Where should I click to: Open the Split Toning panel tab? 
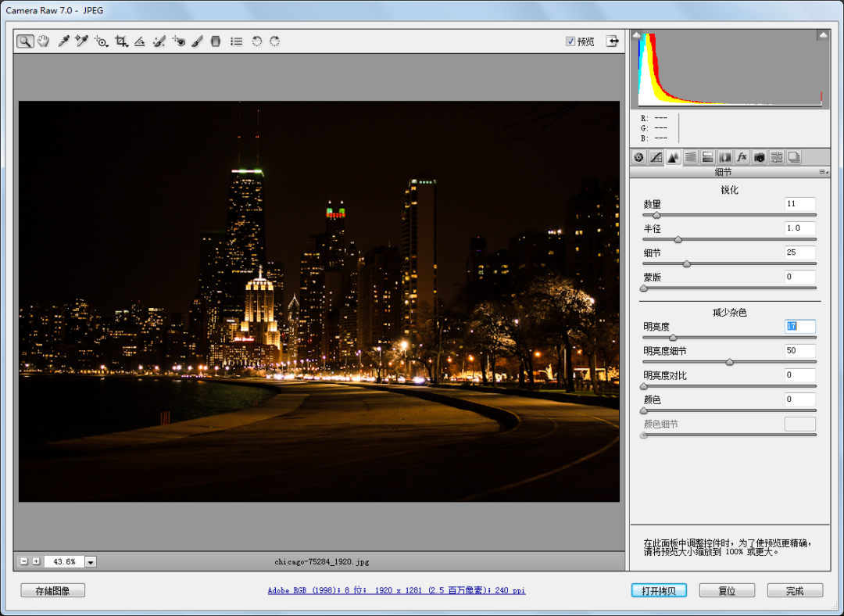click(708, 157)
